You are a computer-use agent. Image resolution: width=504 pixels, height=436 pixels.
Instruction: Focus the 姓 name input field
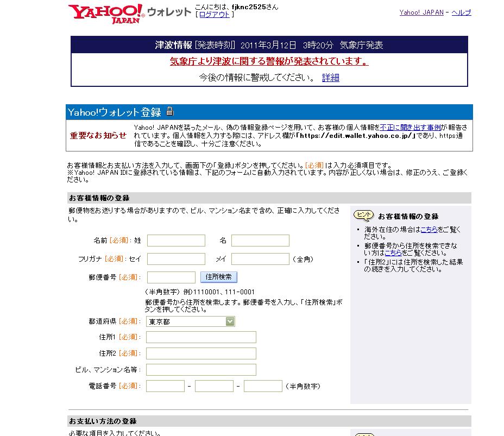point(176,241)
